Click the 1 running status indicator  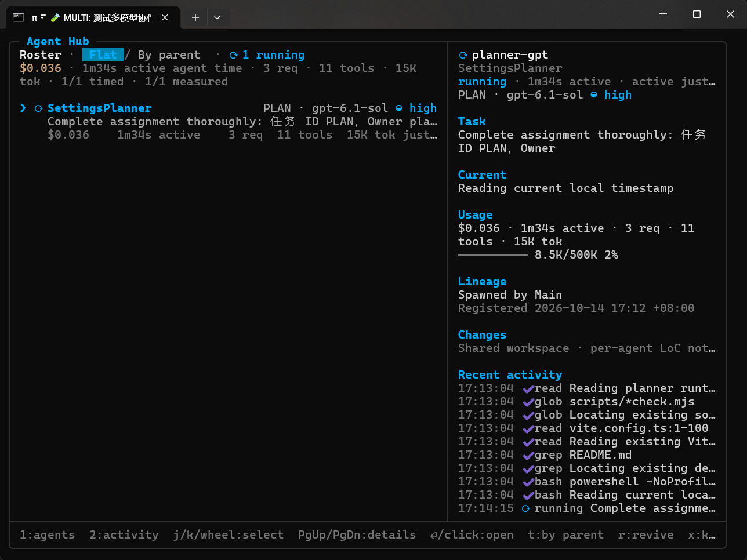point(267,54)
